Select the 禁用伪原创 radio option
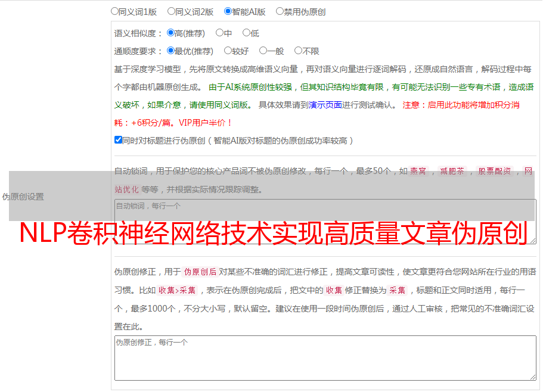 (x=280, y=11)
